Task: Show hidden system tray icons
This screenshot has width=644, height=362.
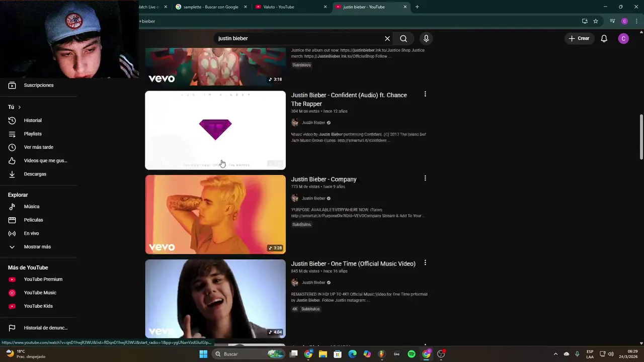Action: [x=555, y=354]
